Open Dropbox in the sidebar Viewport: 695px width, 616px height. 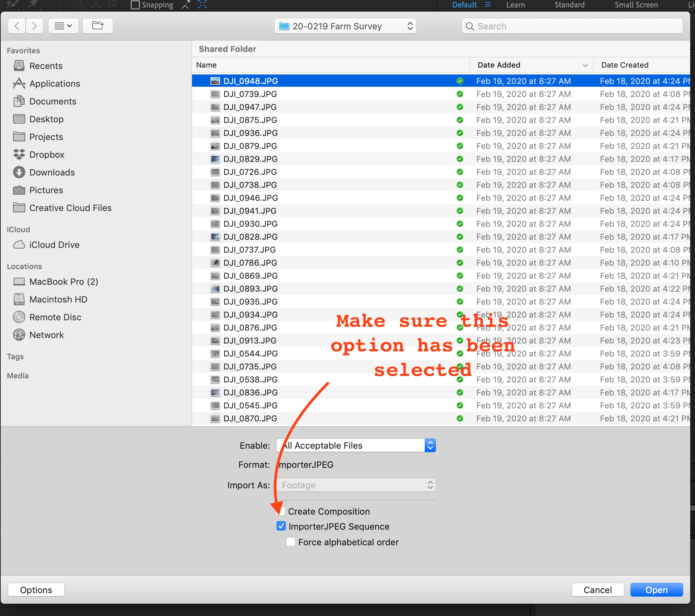[x=46, y=155]
